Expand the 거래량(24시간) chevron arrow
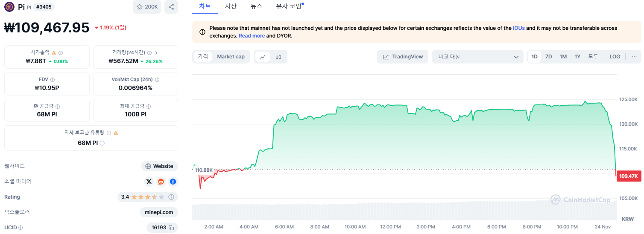The width and height of the screenshot is (644, 234). coord(156,53)
